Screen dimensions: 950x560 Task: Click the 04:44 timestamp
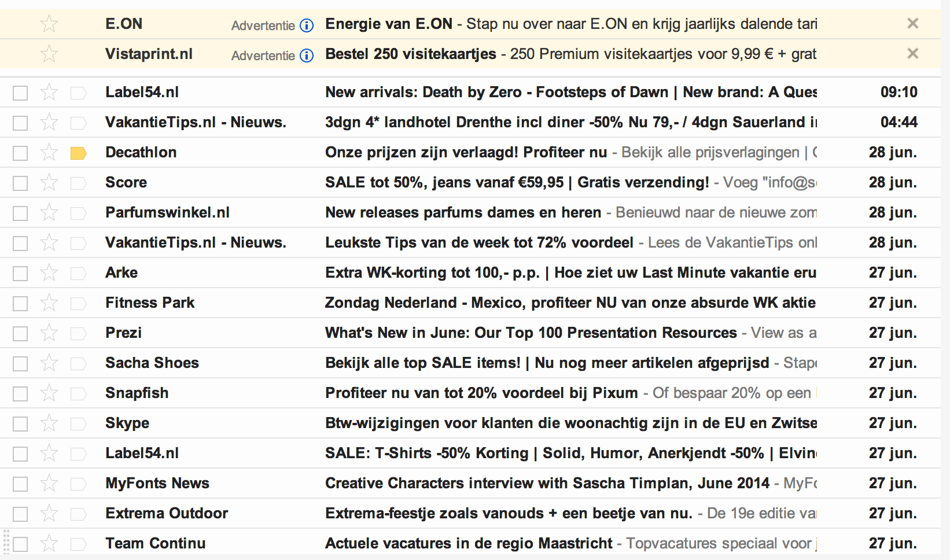(x=899, y=122)
